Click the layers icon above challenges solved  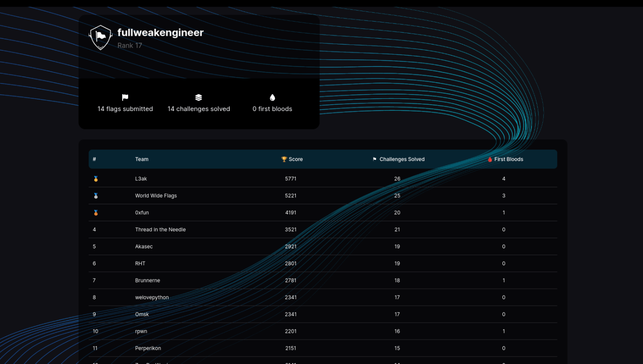click(x=198, y=97)
